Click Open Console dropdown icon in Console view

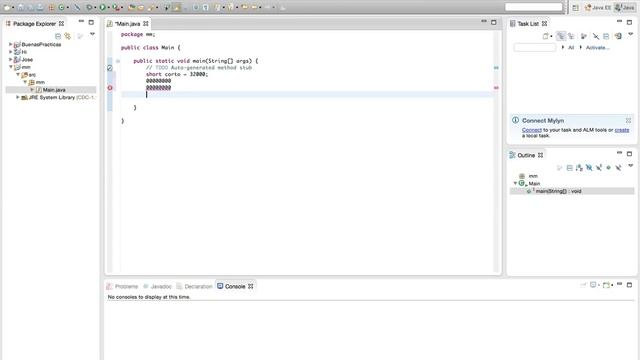[607, 285]
